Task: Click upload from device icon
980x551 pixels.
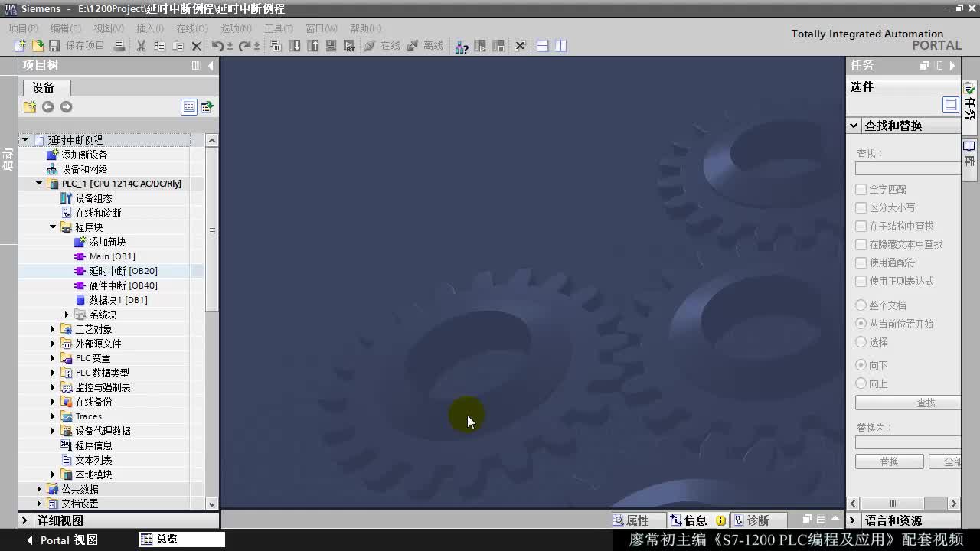Action: click(312, 46)
